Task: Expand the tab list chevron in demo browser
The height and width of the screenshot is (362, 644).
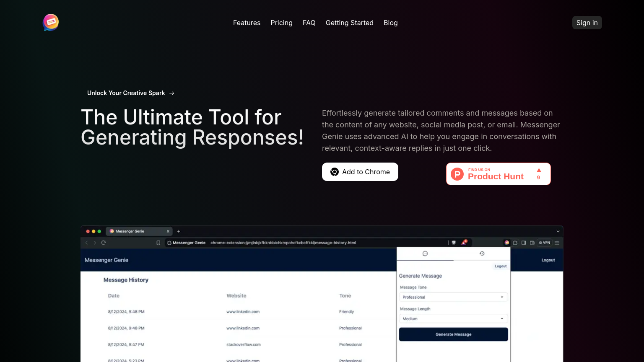Action: (x=558, y=231)
